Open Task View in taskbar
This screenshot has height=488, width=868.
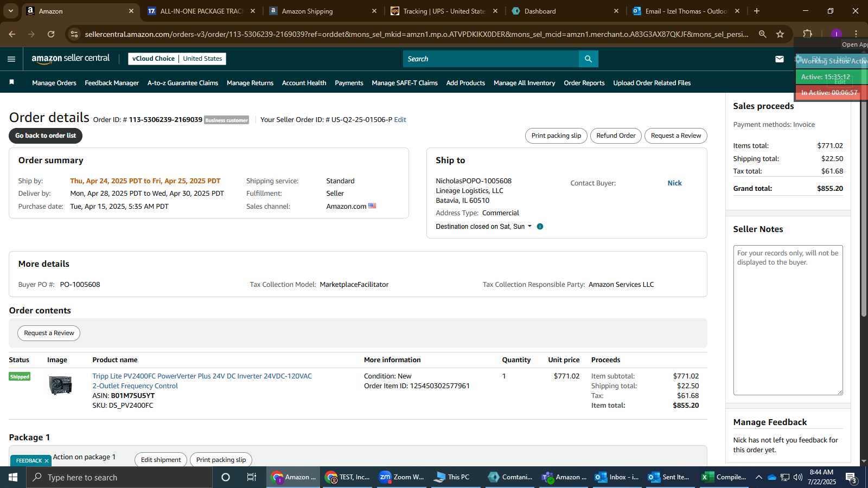tap(252, 477)
